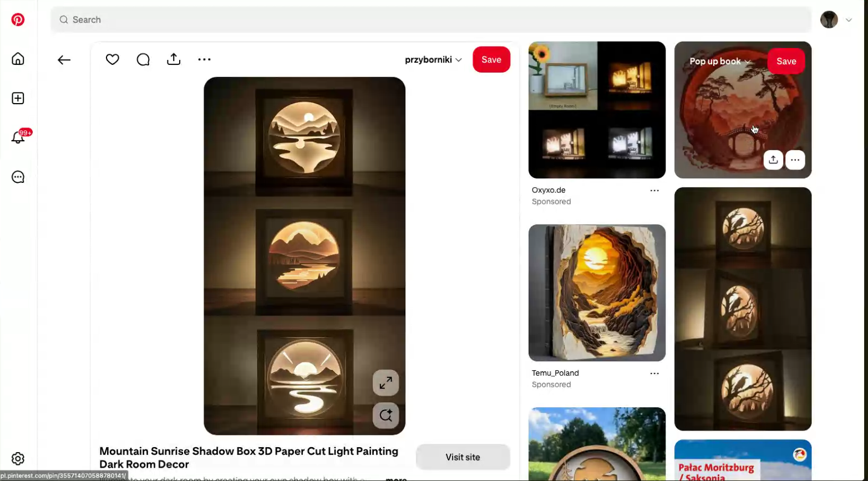Focus the Search input field
The image size is (868, 481).
431,19
